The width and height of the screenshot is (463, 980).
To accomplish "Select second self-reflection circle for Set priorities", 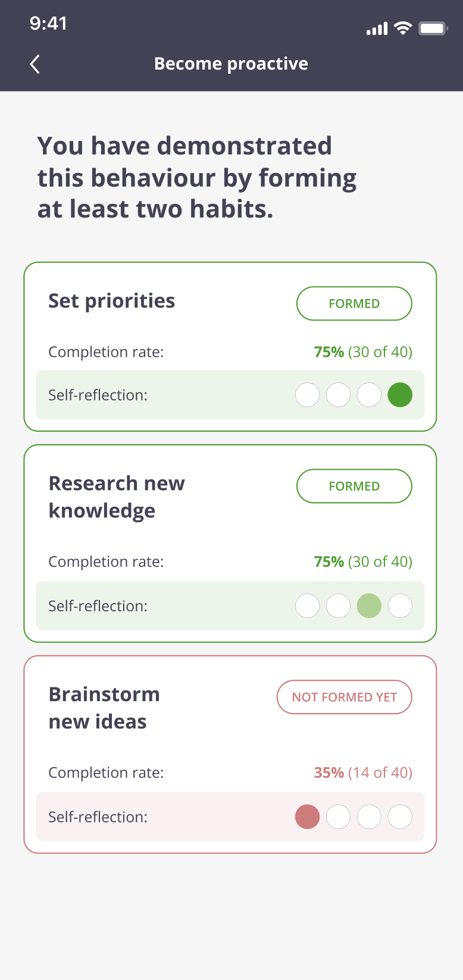I will (x=338, y=395).
